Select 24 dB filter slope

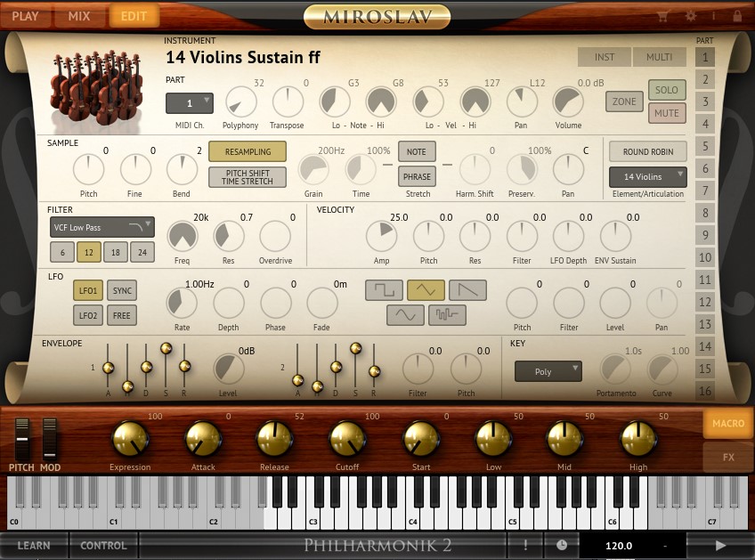[142, 252]
